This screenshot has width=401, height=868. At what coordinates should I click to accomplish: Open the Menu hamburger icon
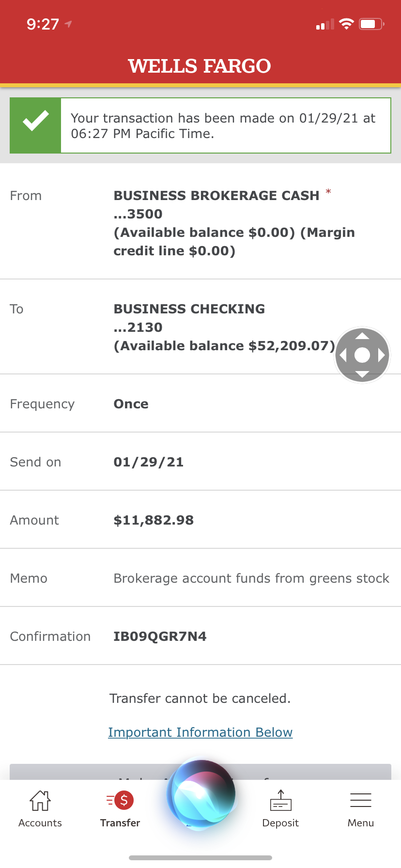click(x=360, y=801)
